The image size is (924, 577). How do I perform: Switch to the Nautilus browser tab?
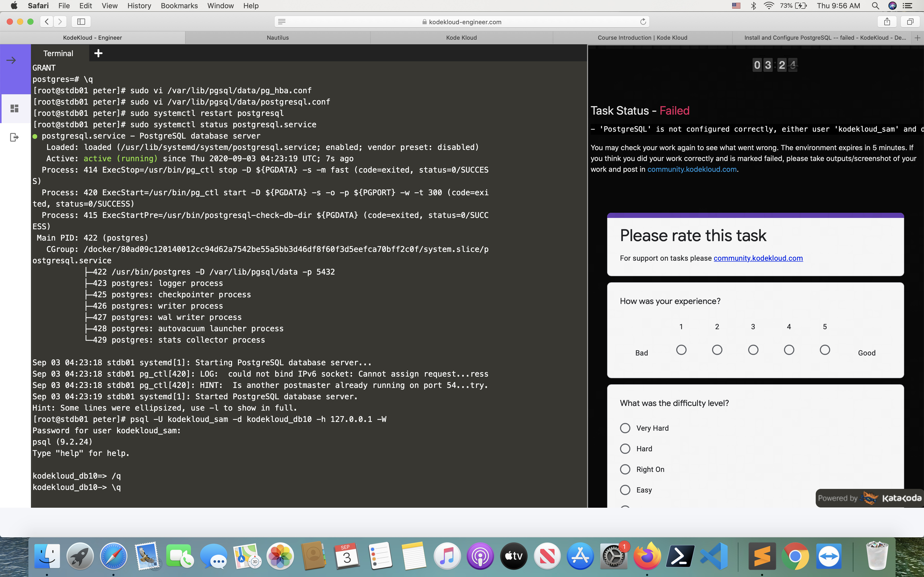tap(278, 38)
